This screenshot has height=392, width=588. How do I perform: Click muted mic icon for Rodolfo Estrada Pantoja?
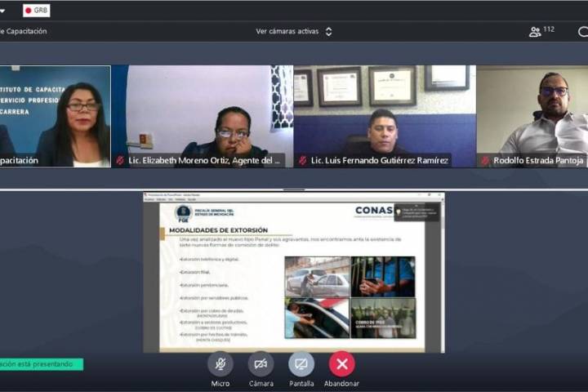pos(485,161)
